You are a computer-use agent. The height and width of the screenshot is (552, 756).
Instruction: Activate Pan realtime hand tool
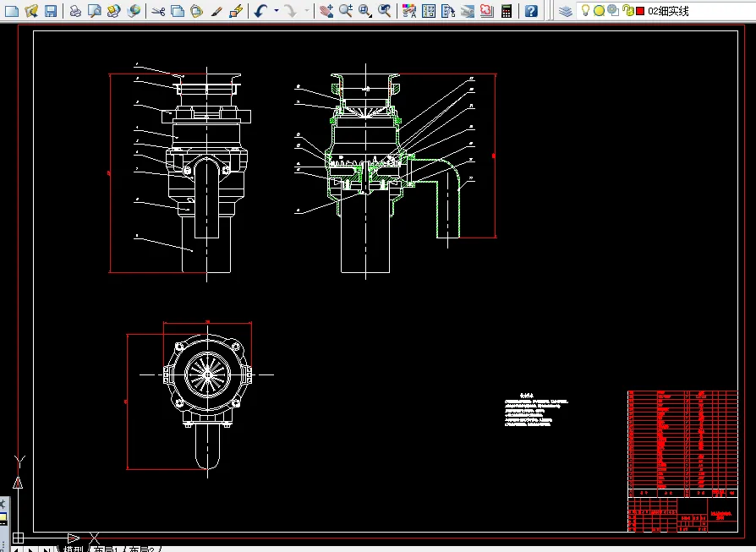pyautogui.click(x=326, y=11)
